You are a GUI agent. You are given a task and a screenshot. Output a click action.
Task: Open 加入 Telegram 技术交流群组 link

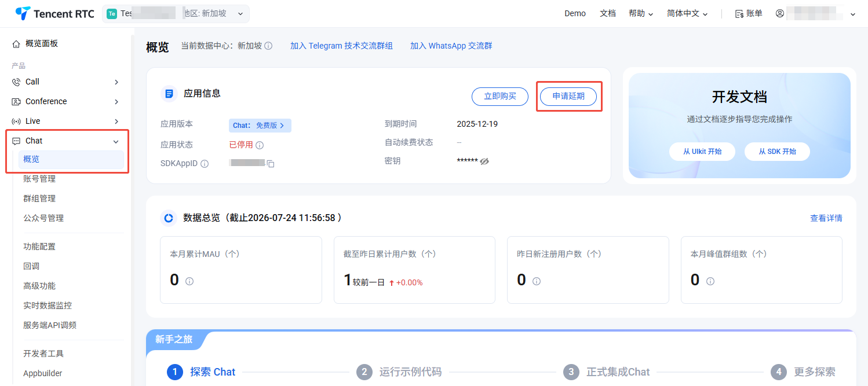(x=341, y=46)
